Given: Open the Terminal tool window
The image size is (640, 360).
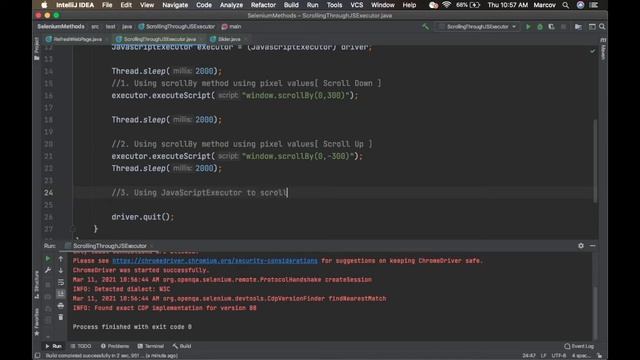Looking at the screenshot, I should coord(151,346).
